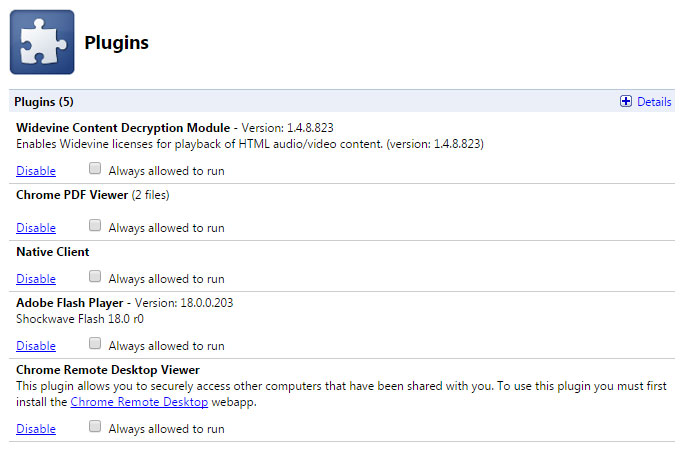The height and width of the screenshot is (458, 684).
Task: Click the Chrome PDF Viewer title
Action: tap(72, 195)
